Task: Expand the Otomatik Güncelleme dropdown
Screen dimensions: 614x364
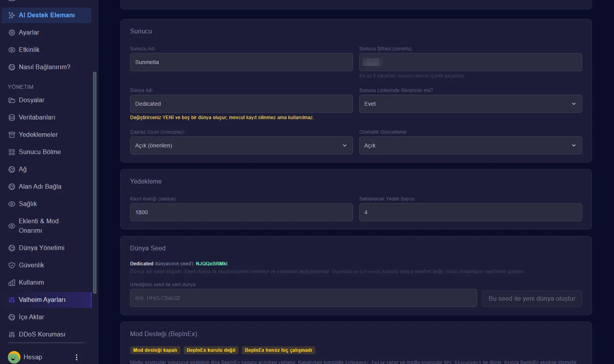Action: tap(471, 145)
